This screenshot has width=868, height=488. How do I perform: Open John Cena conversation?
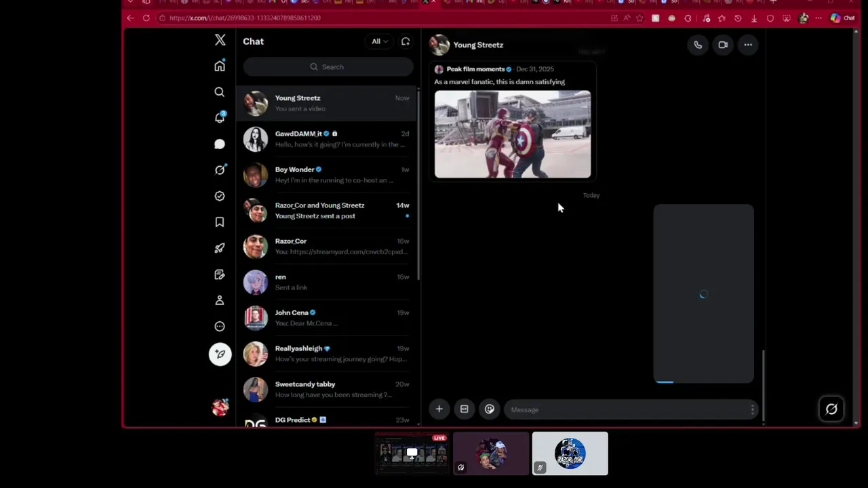click(327, 318)
